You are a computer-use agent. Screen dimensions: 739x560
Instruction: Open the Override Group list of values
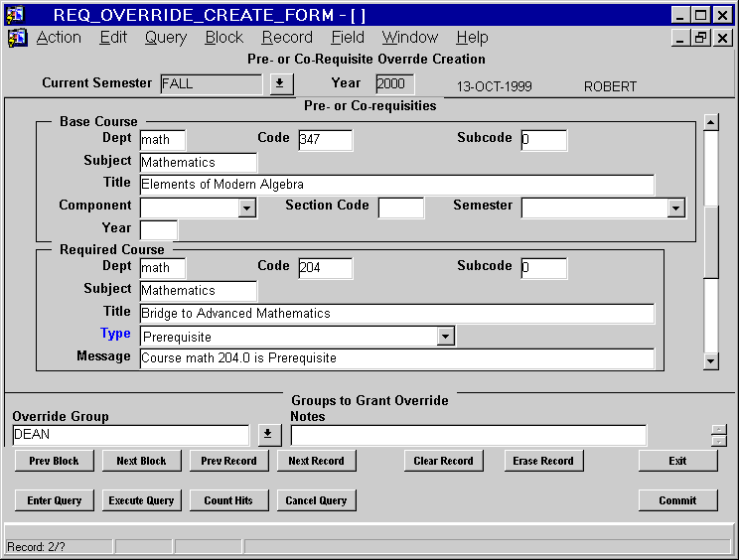[269, 434]
